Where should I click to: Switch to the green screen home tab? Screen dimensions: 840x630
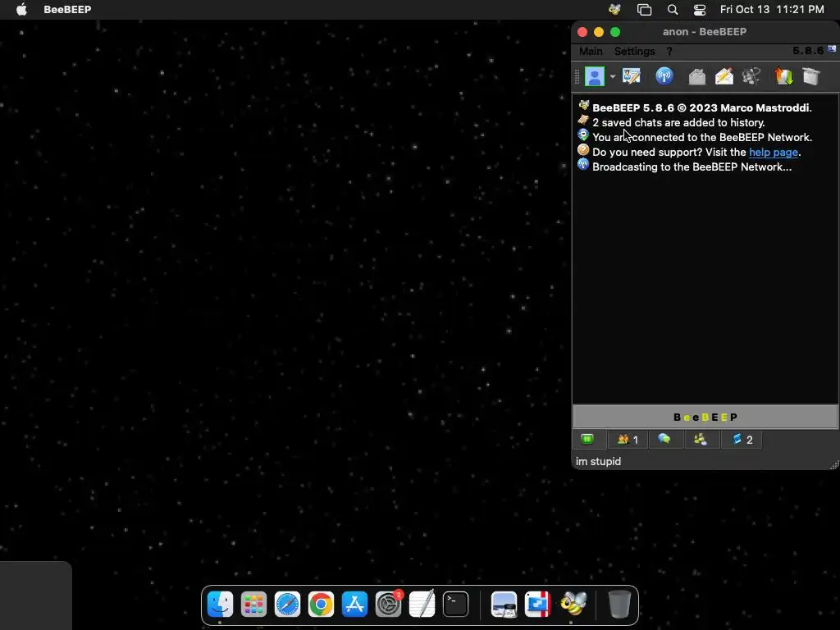tap(587, 440)
